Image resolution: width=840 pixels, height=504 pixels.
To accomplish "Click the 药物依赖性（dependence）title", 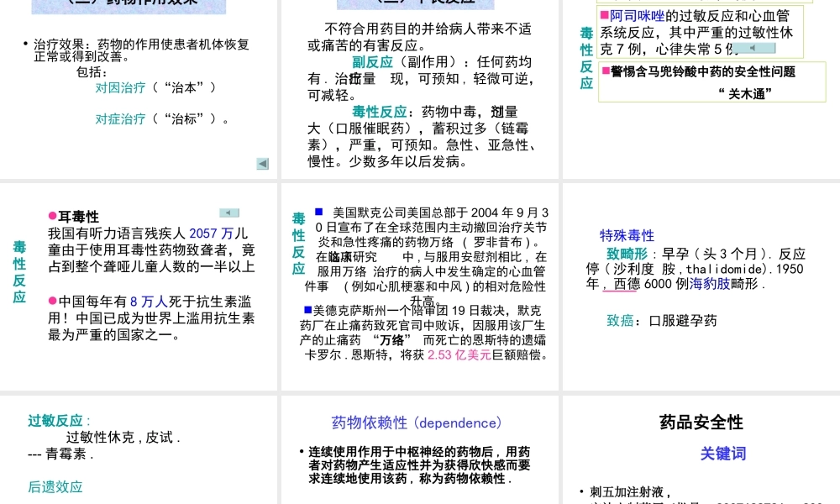I will pos(417,423).
